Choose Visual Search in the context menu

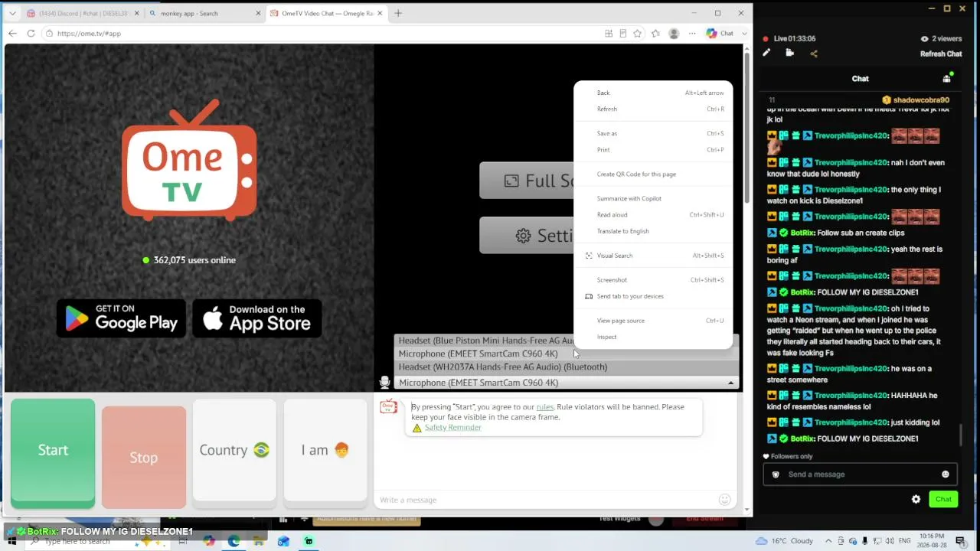click(x=653, y=256)
